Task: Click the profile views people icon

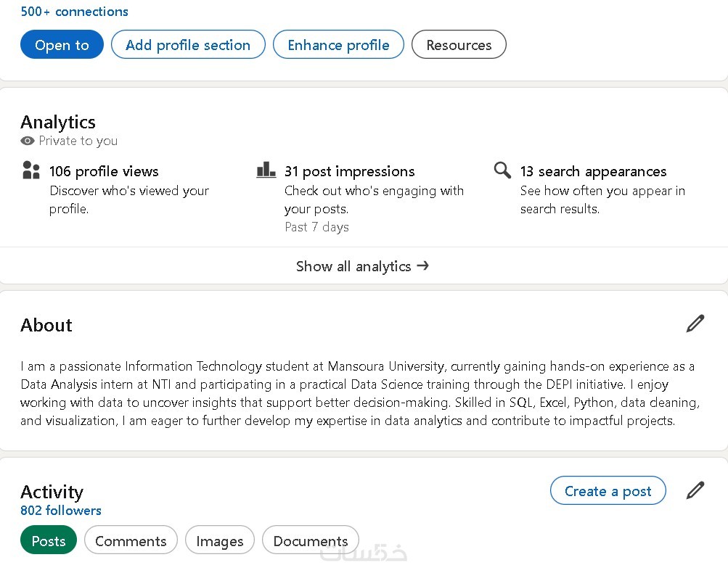Action: [31, 171]
